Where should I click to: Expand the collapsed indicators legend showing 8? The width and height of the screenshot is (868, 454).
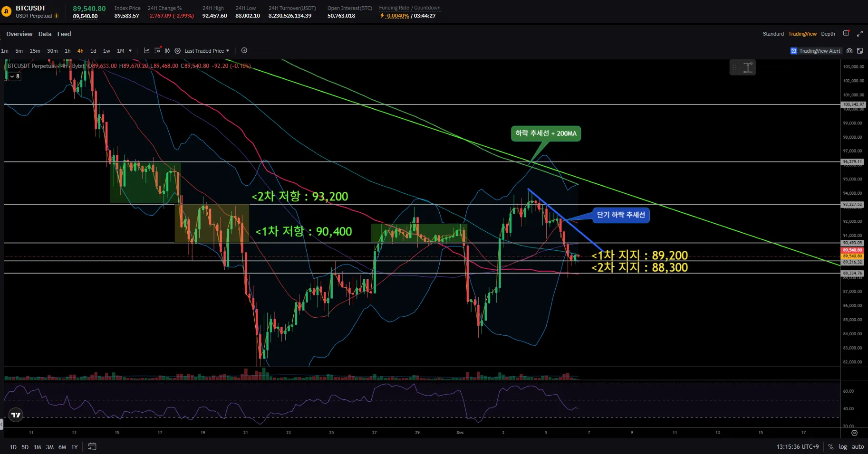(15, 76)
